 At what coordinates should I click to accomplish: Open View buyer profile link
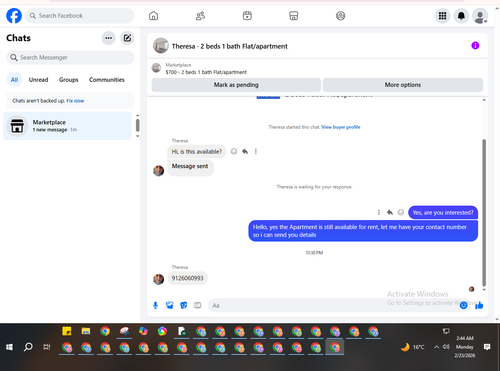341,127
